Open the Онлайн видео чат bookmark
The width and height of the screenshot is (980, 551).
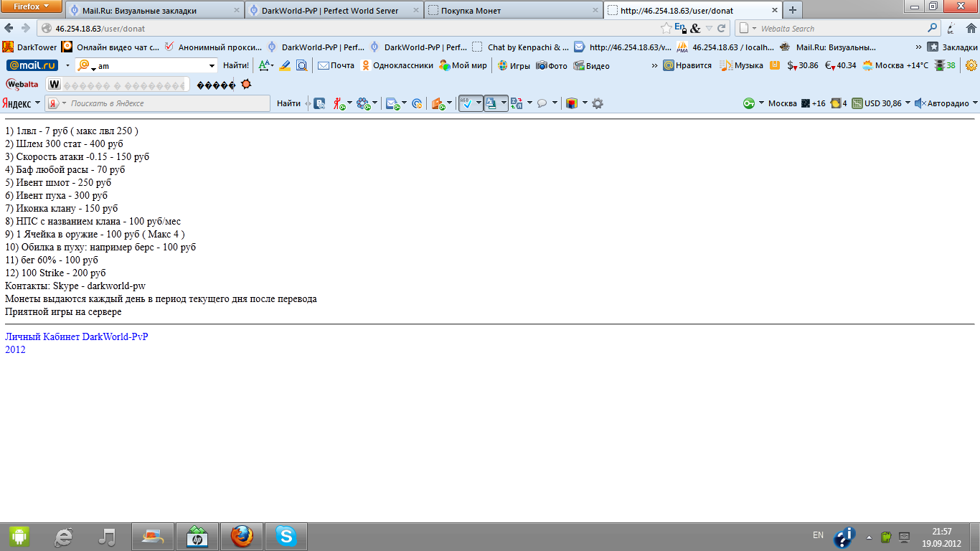coord(110,47)
